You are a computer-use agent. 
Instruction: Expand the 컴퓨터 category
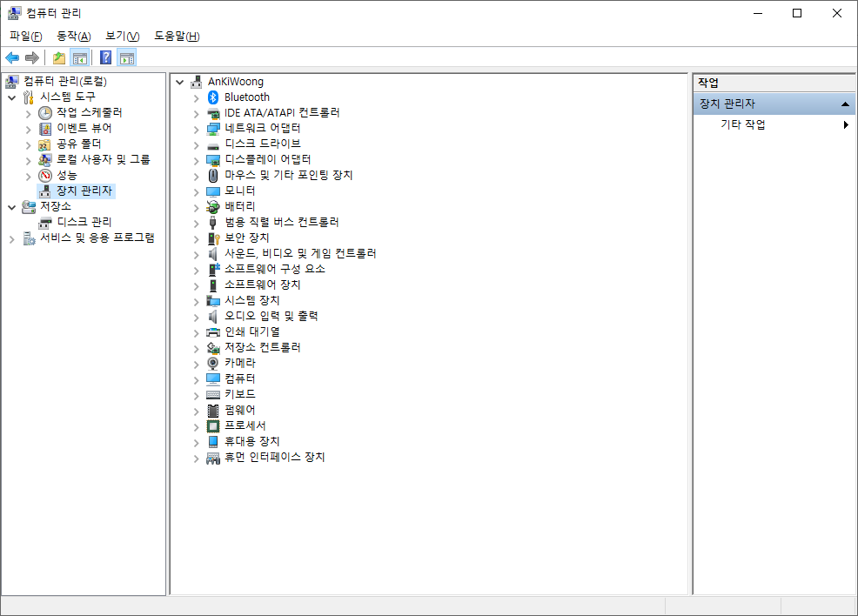coord(196,379)
